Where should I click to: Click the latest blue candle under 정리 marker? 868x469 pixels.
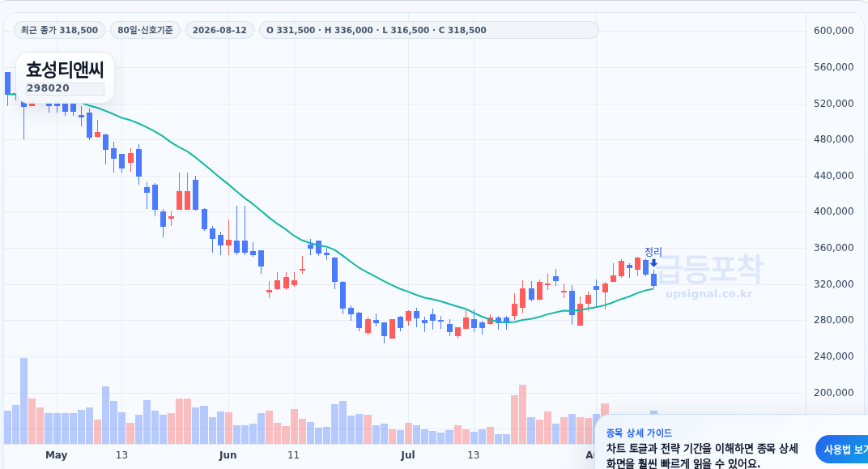pyautogui.click(x=653, y=279)
